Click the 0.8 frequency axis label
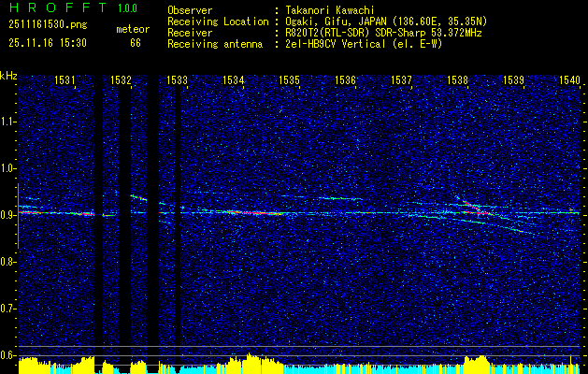Screen dimensions: 588x374 [7, 262]
